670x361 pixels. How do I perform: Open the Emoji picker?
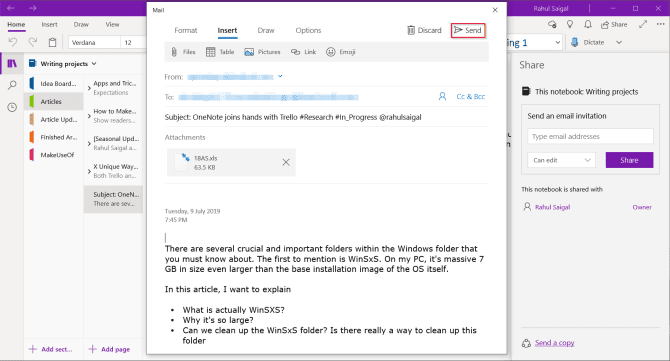point(341,52)
